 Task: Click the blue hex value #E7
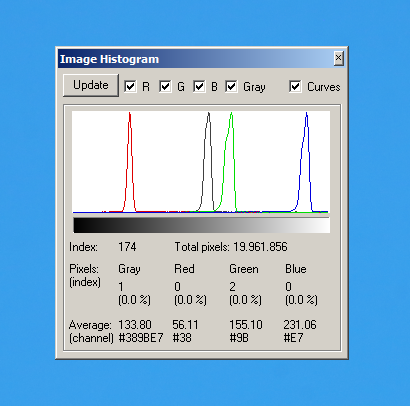[293, 338]
